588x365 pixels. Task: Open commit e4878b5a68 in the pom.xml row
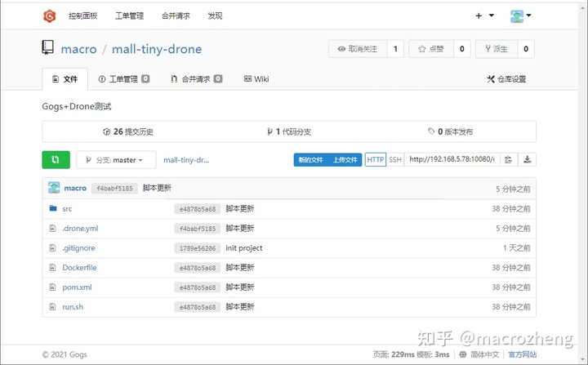tap(198, 287)
